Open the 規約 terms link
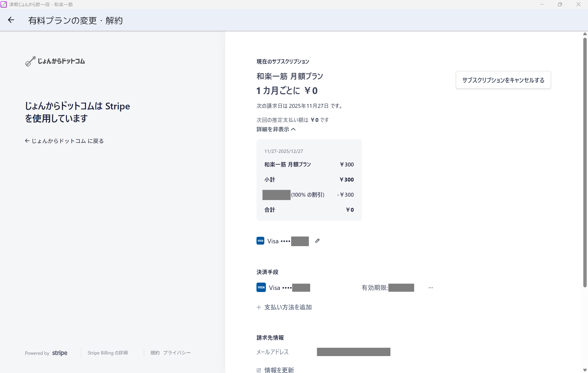 [x=155, y=353]
